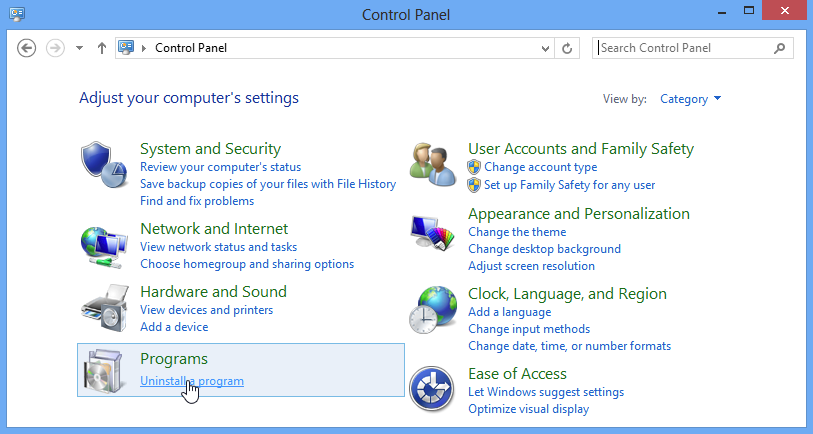This screenshot has height=434, width=813.
Task: Click the Uninstall a program link
Action: pyautogui.click(x=192, y=381)
